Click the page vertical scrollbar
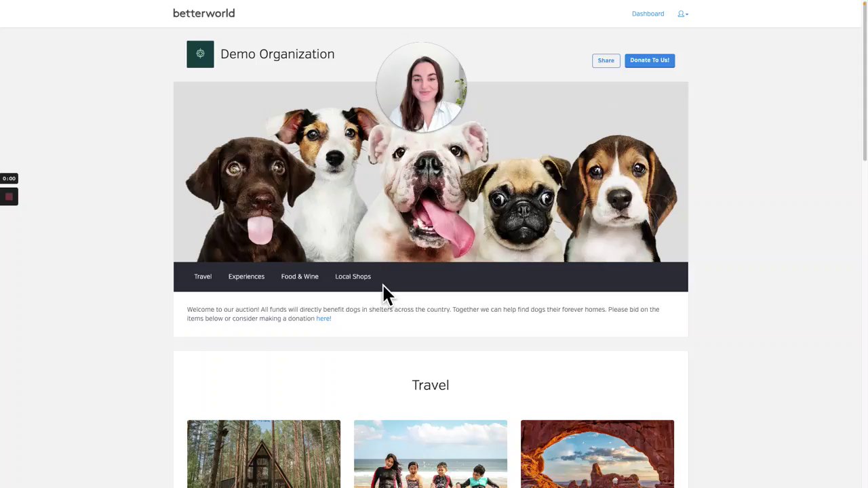 [x=865, y=81]
